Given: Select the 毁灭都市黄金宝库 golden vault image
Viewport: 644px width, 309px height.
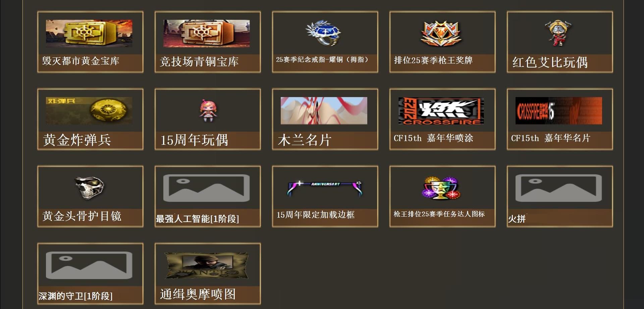Looking at the screenshot, I should [89, 33].
